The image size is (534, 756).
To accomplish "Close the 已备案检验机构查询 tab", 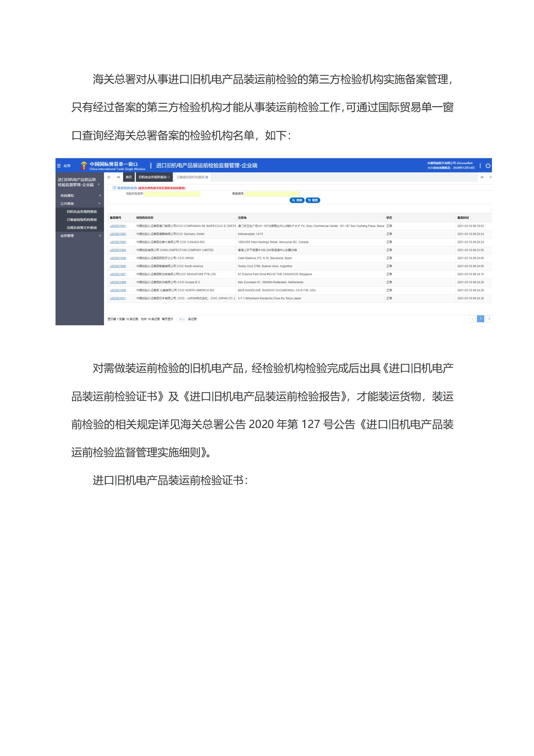I will coord(207,177).
